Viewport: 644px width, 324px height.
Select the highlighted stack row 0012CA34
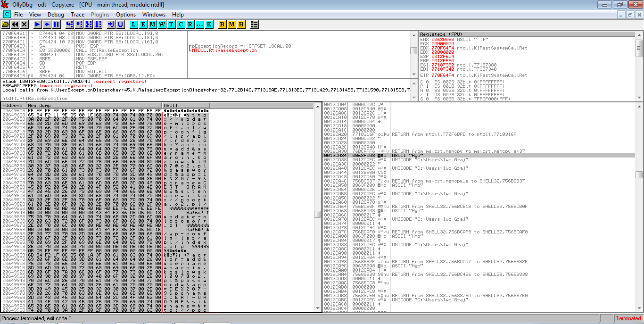pyautogui.click(x=479, y=156)
